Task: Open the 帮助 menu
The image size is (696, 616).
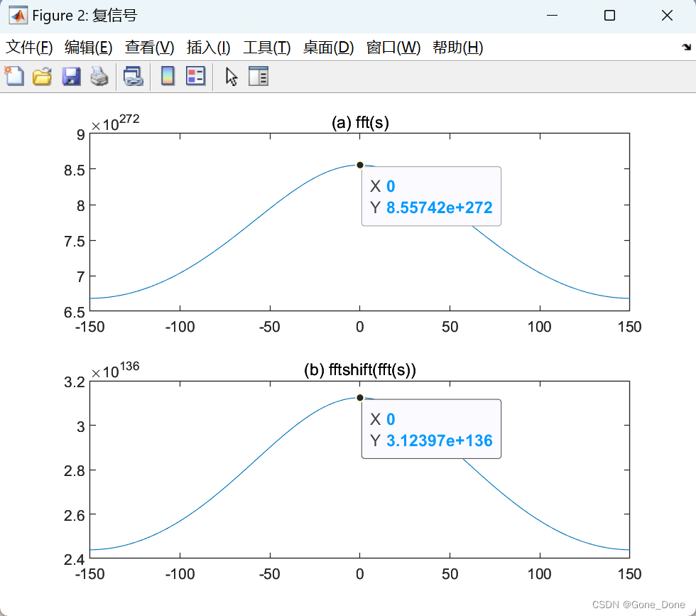Action: coord(459,48)
